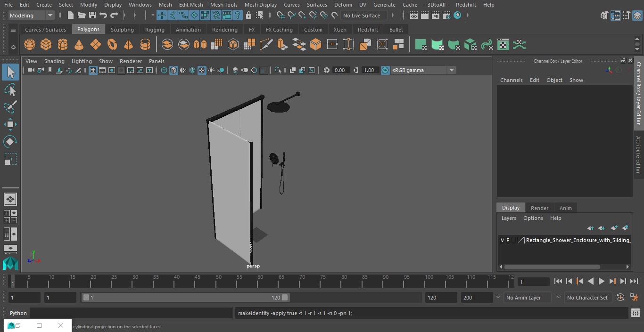
Task: Open the shelf settings gear icon
Action: click(x=13, y=47)
